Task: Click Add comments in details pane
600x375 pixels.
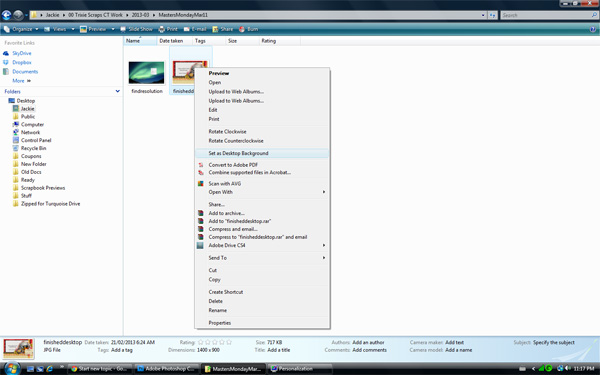Action: (x=369, y=350)
